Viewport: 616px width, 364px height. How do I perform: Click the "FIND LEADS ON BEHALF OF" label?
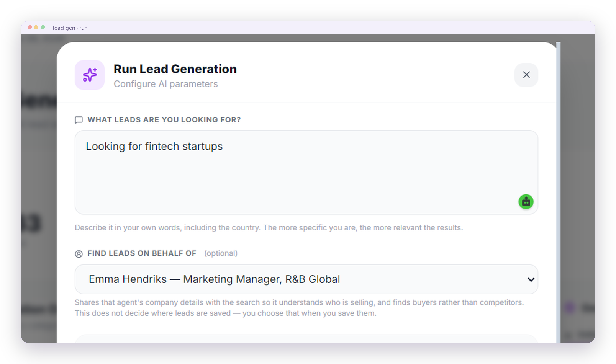click(142, 253)
